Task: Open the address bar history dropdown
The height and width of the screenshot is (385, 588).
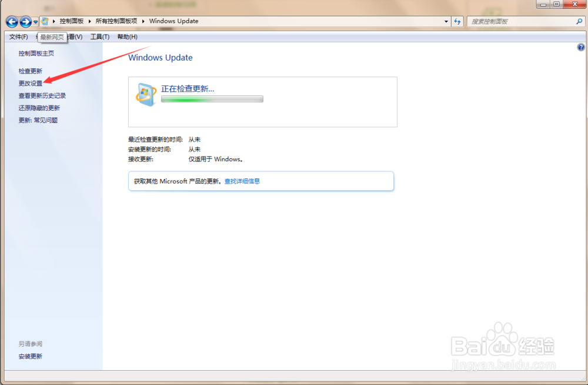Action: [x=446, y=21]
